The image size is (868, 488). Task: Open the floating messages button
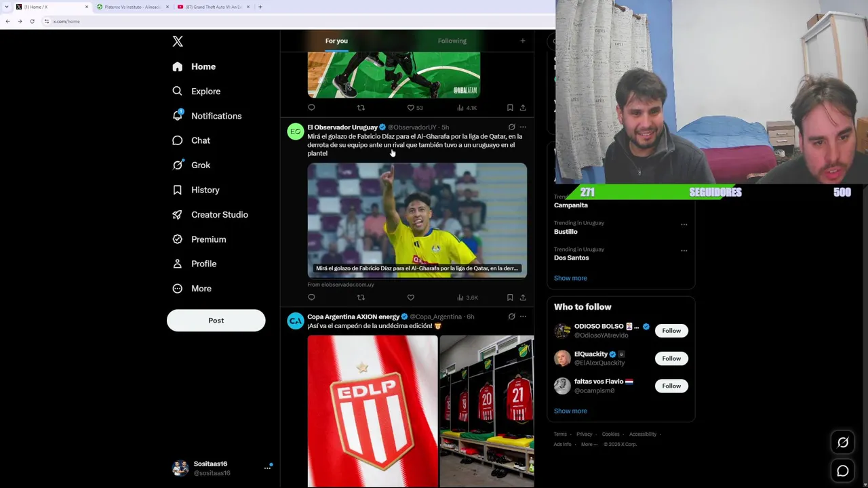843,471
